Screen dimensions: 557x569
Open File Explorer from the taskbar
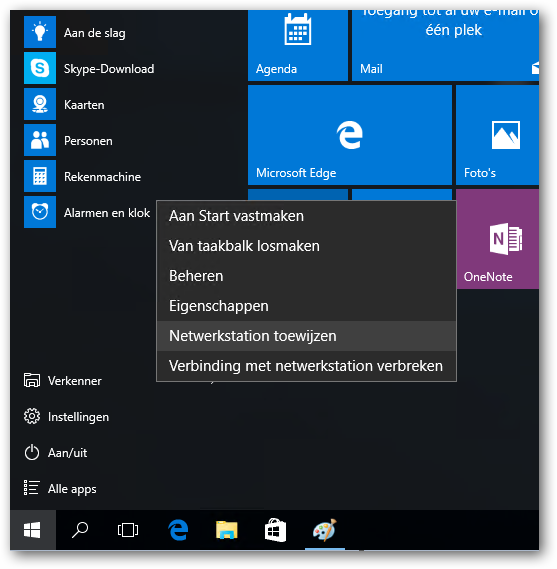226,530
